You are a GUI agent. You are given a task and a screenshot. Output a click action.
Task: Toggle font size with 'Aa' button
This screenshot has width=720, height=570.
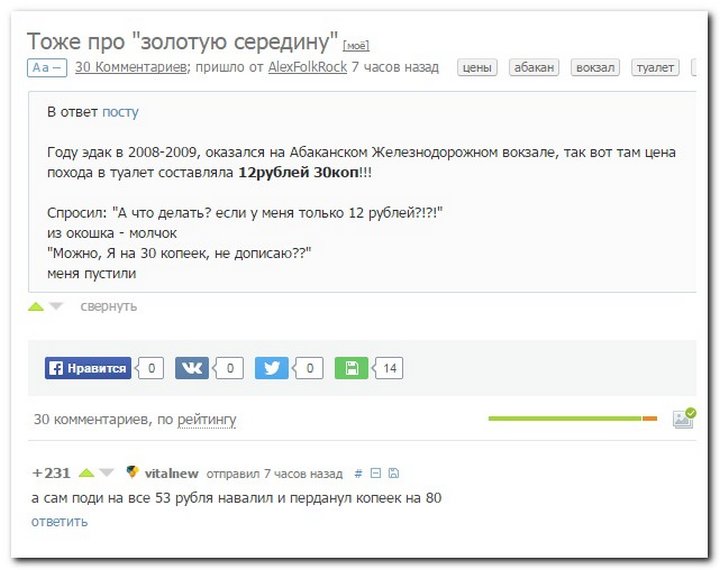coord(46,67)
